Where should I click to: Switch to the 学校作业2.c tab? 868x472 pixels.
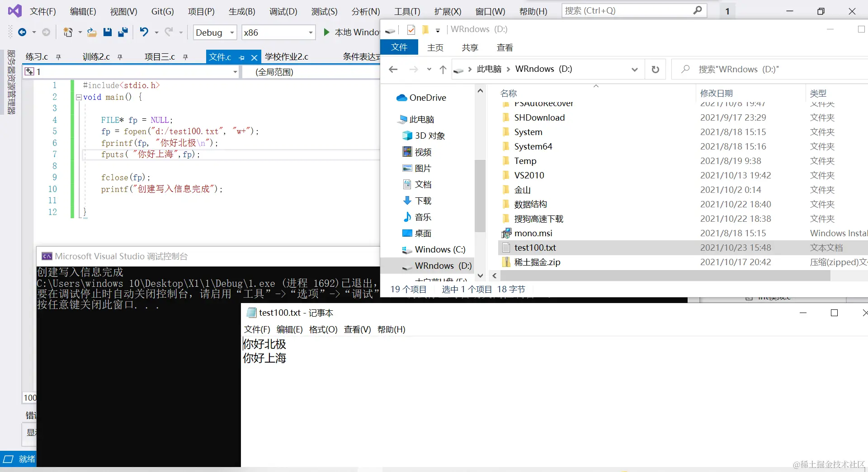tap(286, 56)
